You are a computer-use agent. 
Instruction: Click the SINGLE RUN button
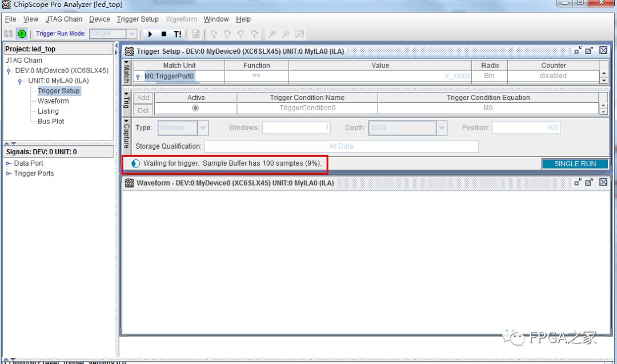(575, 163)
